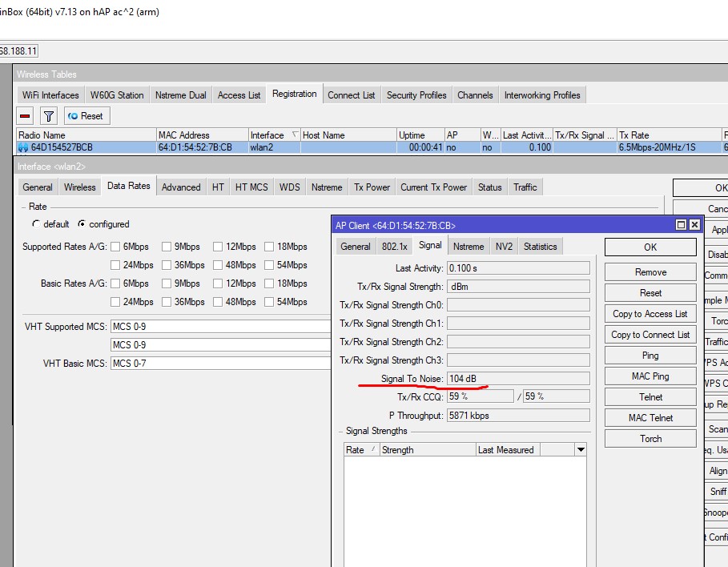Image resolution: width=728 pixels, height=567 pixels.
Task: Open the Signal Strengths rate dropdown
Action: pyautogui.click(x=581, y=449)
